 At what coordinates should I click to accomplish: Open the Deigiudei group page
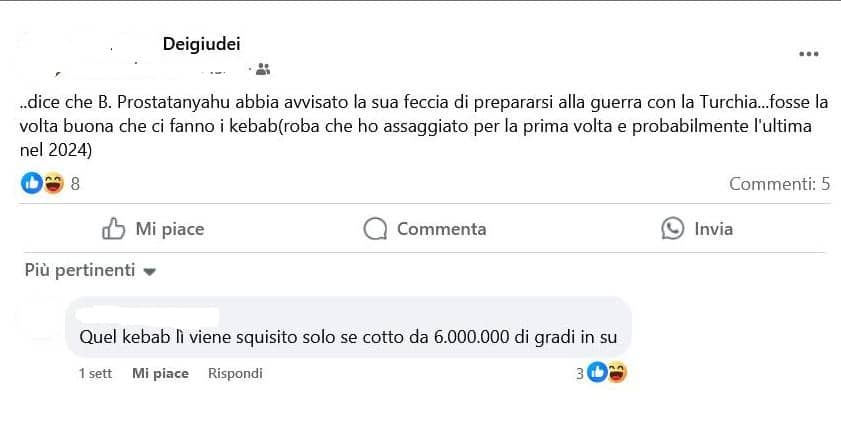pyautogui.click(x=201, y=43)
